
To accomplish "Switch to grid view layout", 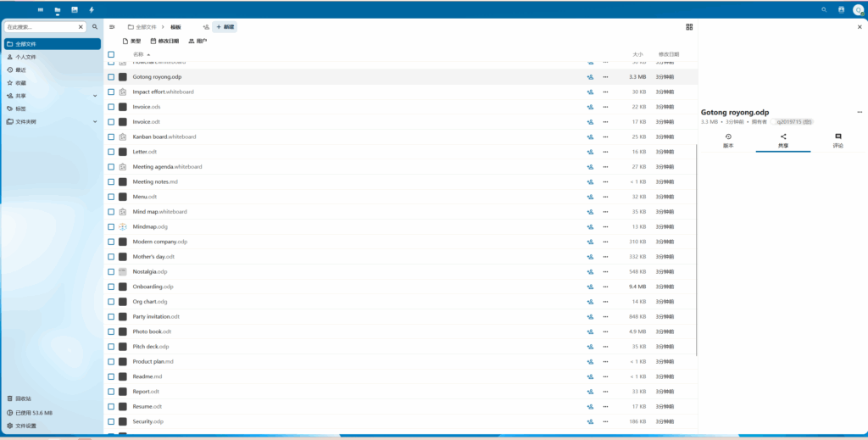I will pos(689,27).
